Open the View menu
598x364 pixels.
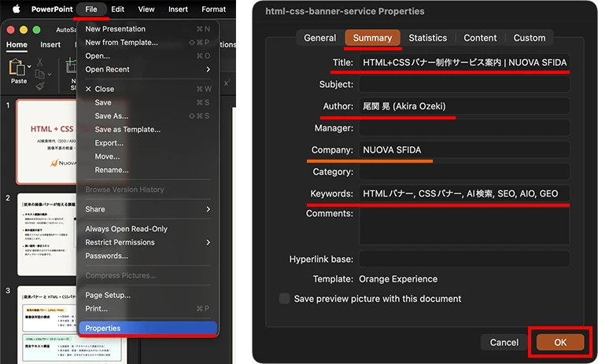pyautogui.click(x=146, y=9)
